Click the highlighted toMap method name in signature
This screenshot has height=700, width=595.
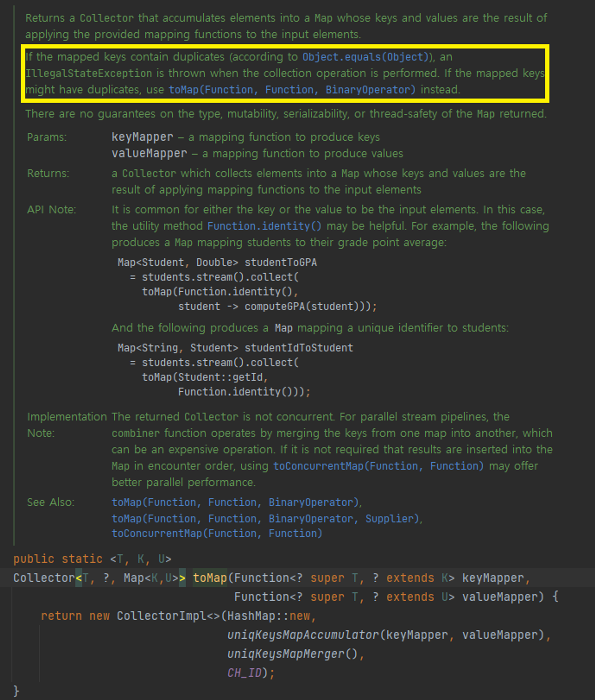209,578
